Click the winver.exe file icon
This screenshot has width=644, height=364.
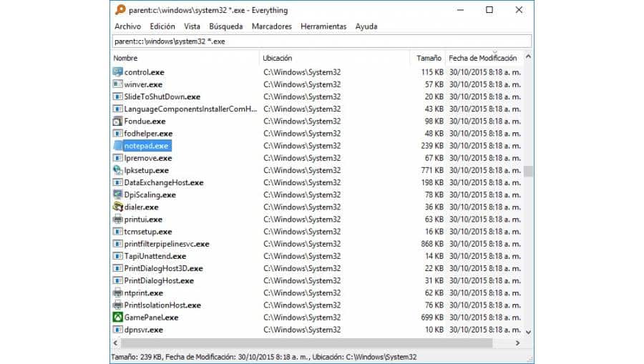(x=117, y=84)
